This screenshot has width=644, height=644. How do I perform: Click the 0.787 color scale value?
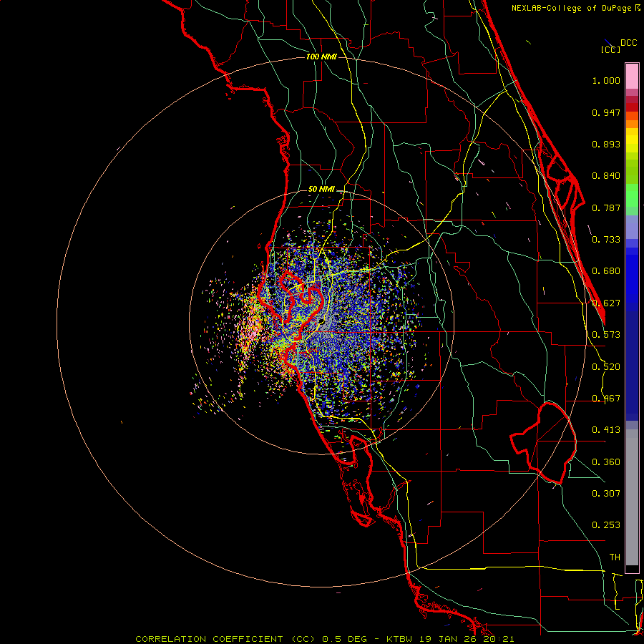click(x=606, y=208)
